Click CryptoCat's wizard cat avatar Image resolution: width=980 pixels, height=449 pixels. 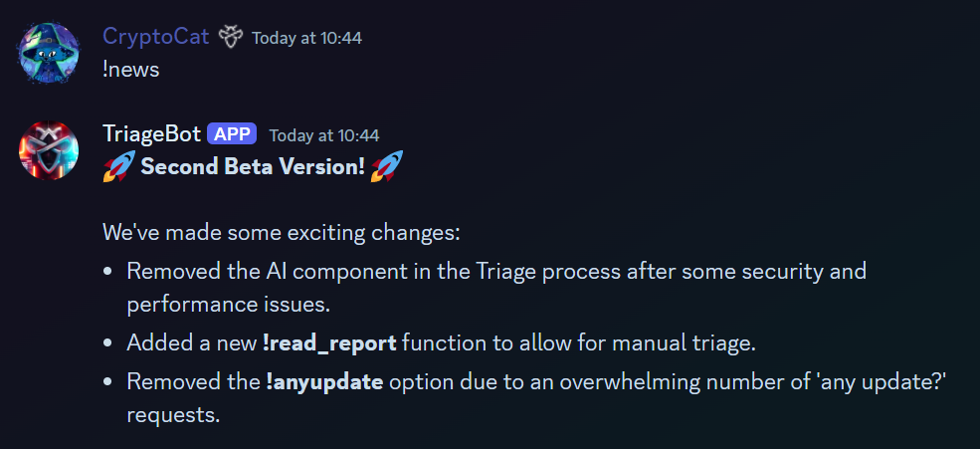click(x=49, y=53)
